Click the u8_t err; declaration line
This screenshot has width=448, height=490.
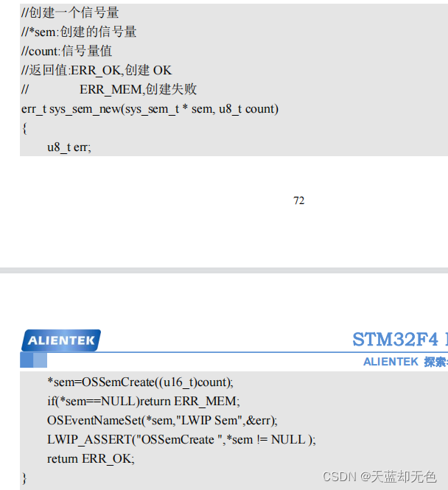(x=69, y=147)
